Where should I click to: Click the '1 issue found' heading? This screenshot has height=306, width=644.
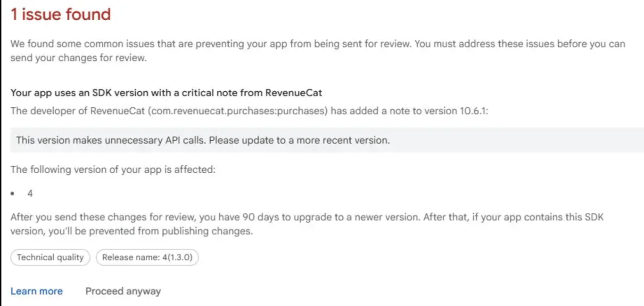pos(60,14)
